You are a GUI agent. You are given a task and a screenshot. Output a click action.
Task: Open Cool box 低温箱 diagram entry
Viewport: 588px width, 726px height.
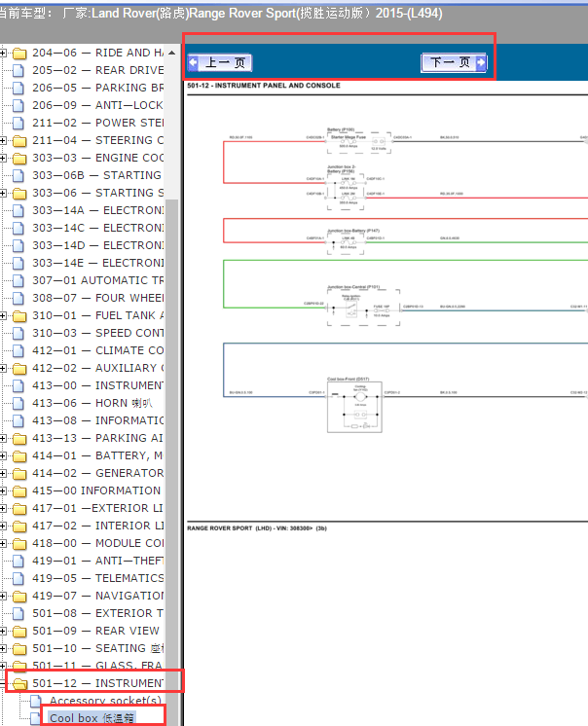[92, 718]
